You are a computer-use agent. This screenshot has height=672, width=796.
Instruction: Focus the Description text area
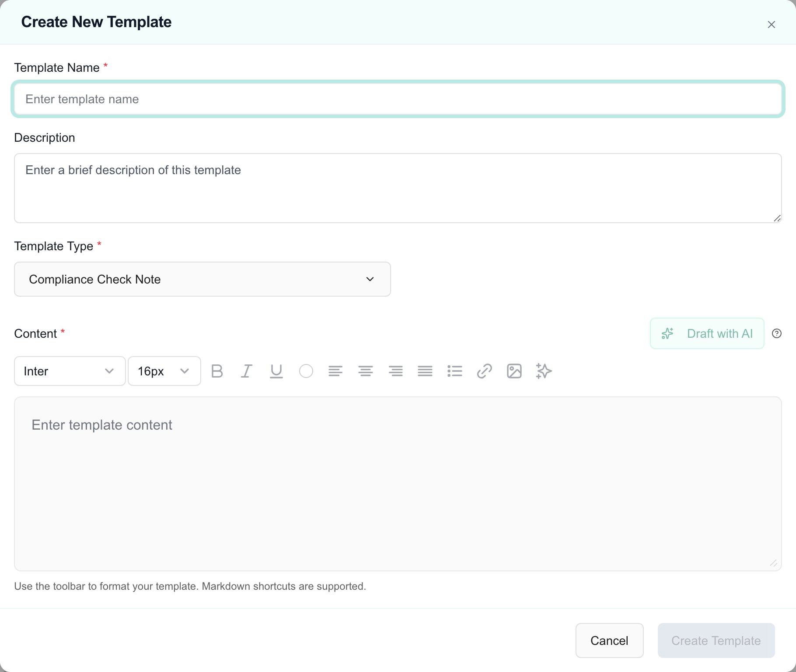pos(398,188)
